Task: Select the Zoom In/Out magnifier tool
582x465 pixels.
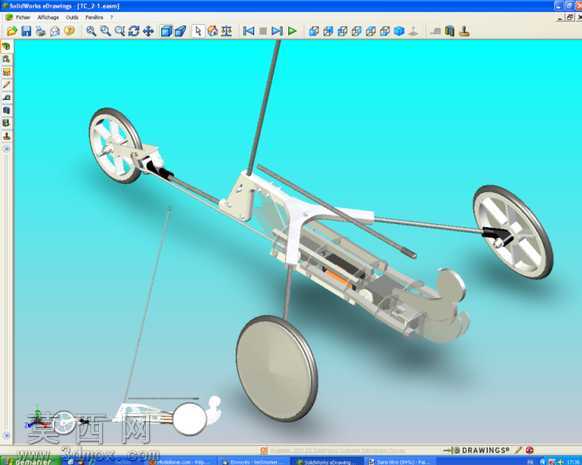Action: pos(120,31)
